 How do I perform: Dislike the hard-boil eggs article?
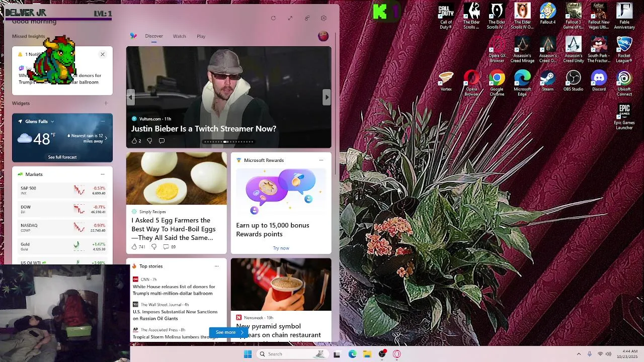tap(154, 247)
